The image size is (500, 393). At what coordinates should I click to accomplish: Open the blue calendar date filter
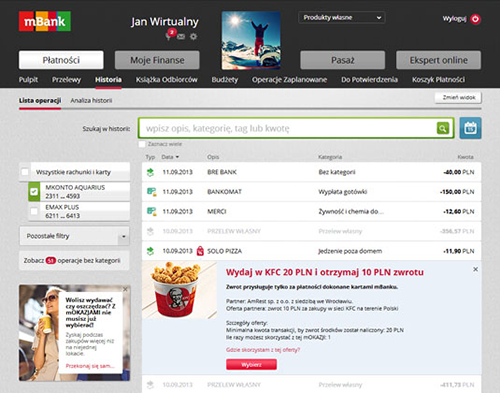[x=470, y=128]
